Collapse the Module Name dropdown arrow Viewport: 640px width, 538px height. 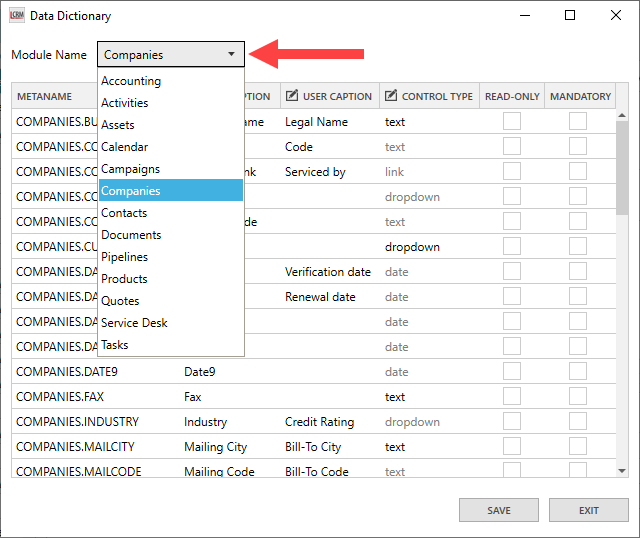(x=231, y=55)
